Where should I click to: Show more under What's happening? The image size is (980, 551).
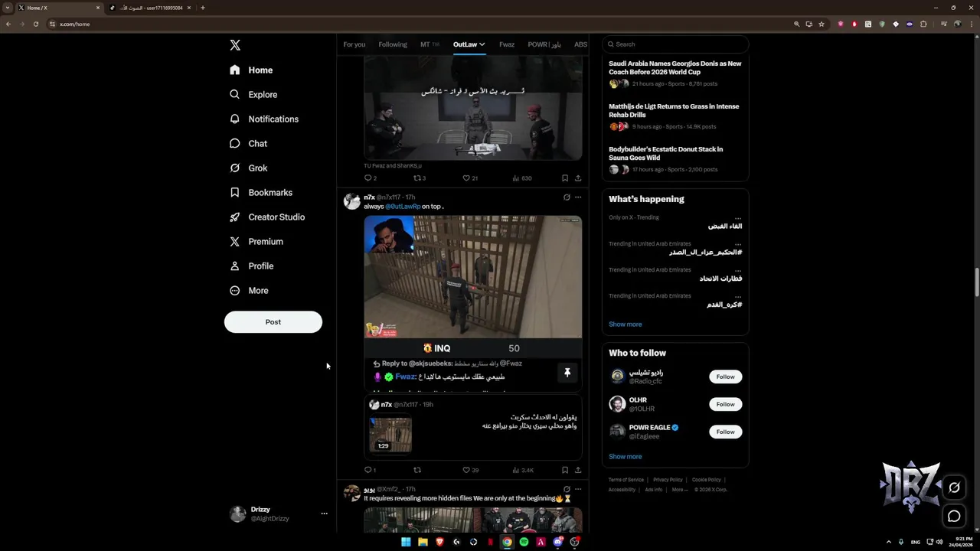(625, 324)
